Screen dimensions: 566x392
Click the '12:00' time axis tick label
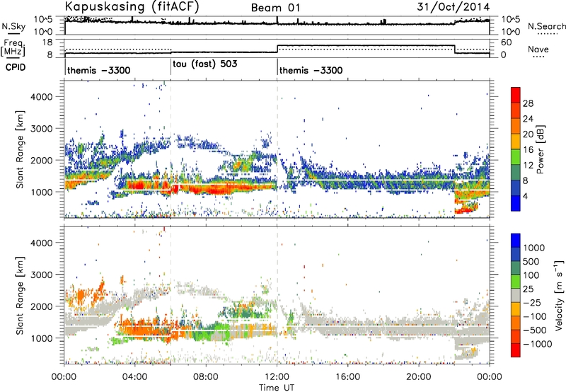tap(276, 377)
